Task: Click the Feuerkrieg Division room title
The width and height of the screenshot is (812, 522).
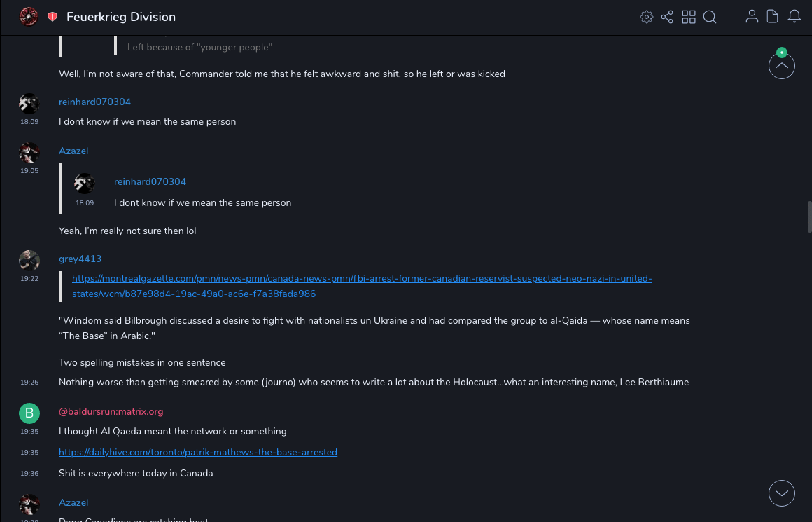Action: click(121, 17)
